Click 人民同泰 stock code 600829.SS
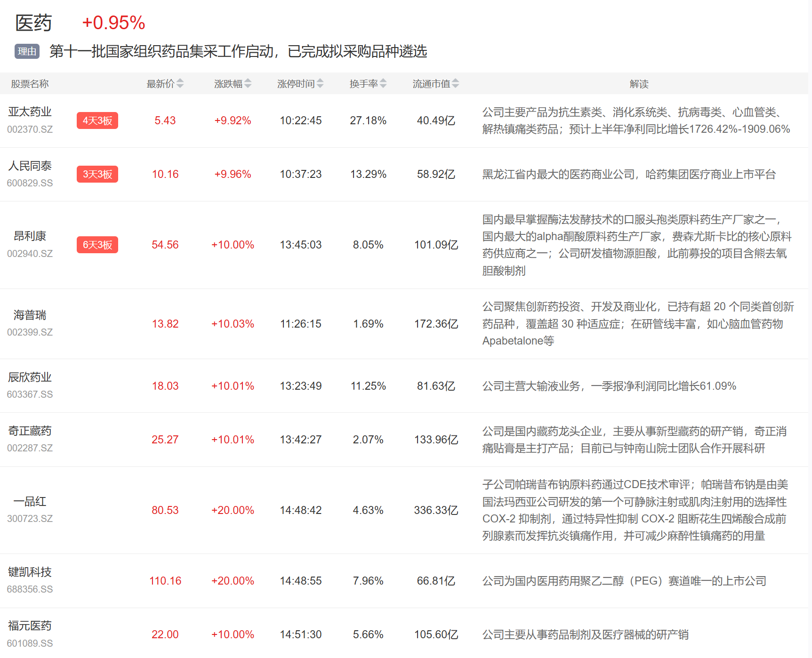The height and width of the screenshot is (658, 812). pos(30,183)
